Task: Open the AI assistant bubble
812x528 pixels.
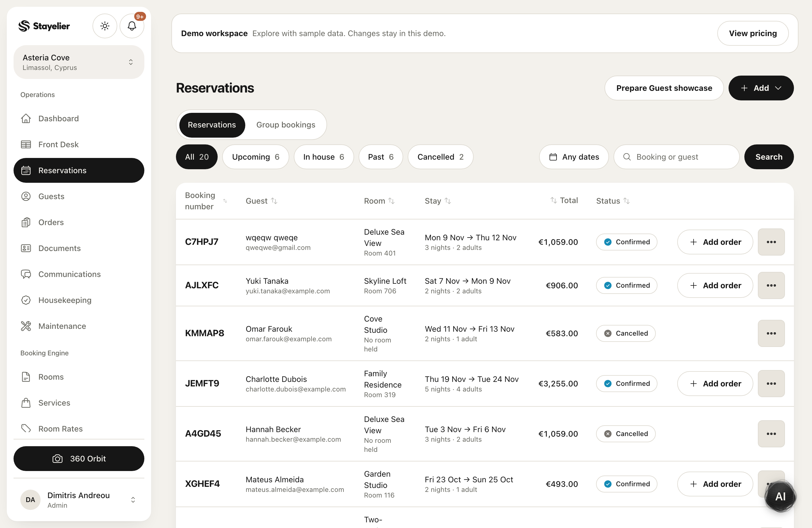Action: click(x=780, y=496)
